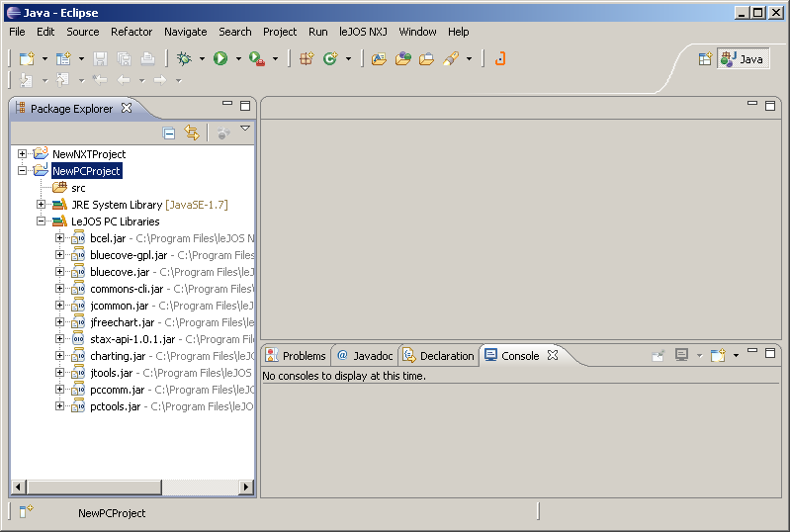Click the green Run button icon

220,59
